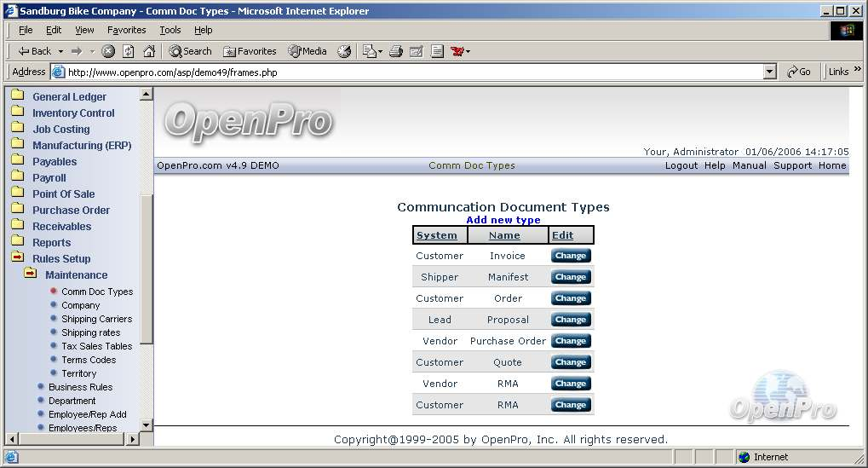Expand the Mail toolbar dropdown
Image resolution: width=868 pixels, height=468 pixels.
tap(379, 51)
